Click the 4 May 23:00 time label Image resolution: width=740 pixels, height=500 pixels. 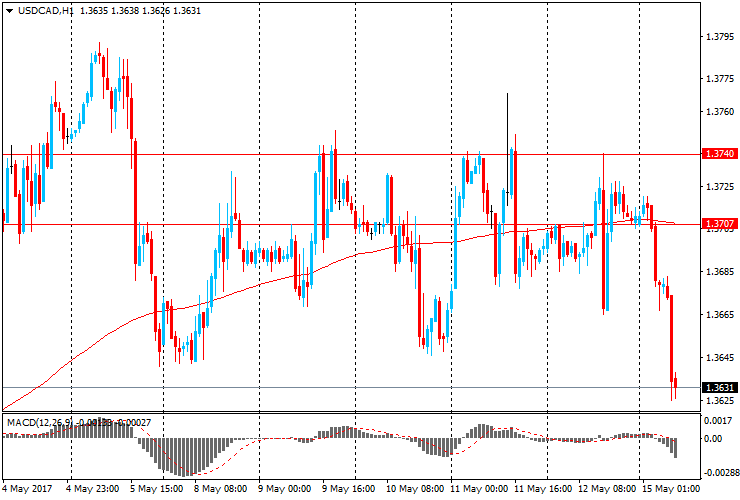click(x=92, y=489)
